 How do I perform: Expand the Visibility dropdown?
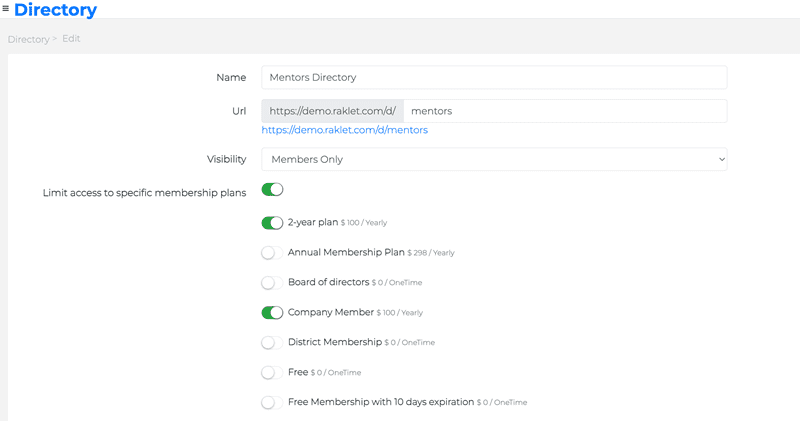494,159
